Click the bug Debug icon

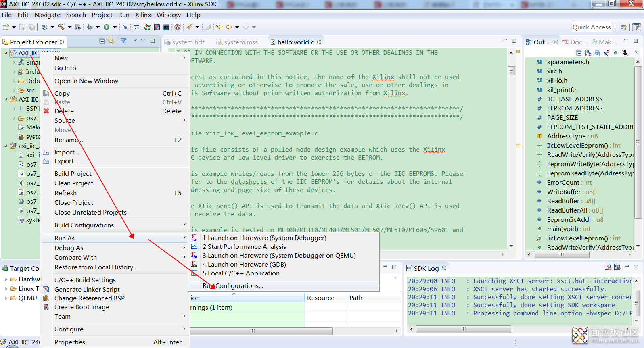(x=90, y=27)
